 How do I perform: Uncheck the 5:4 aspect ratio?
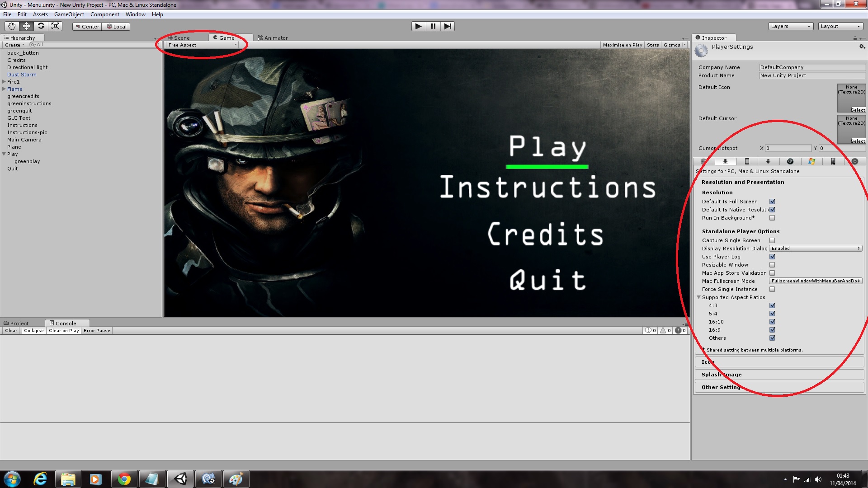[772, 314]
